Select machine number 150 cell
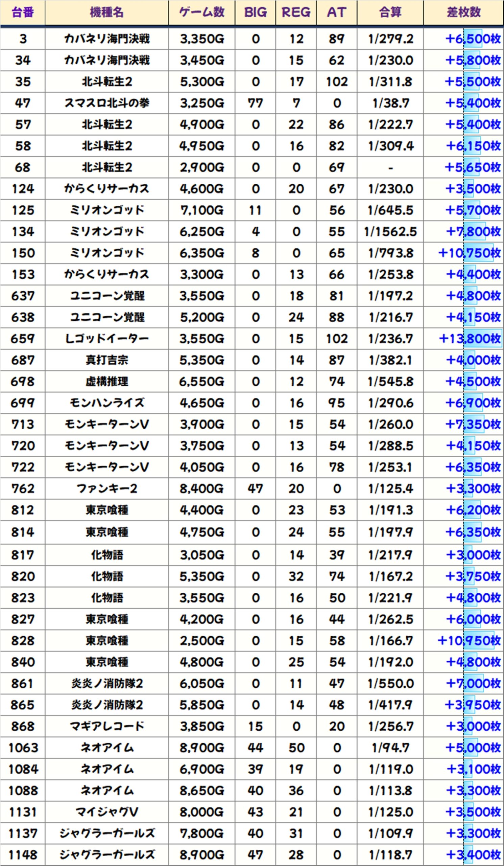This screenshot has width=504, height=866. (23, 253)
